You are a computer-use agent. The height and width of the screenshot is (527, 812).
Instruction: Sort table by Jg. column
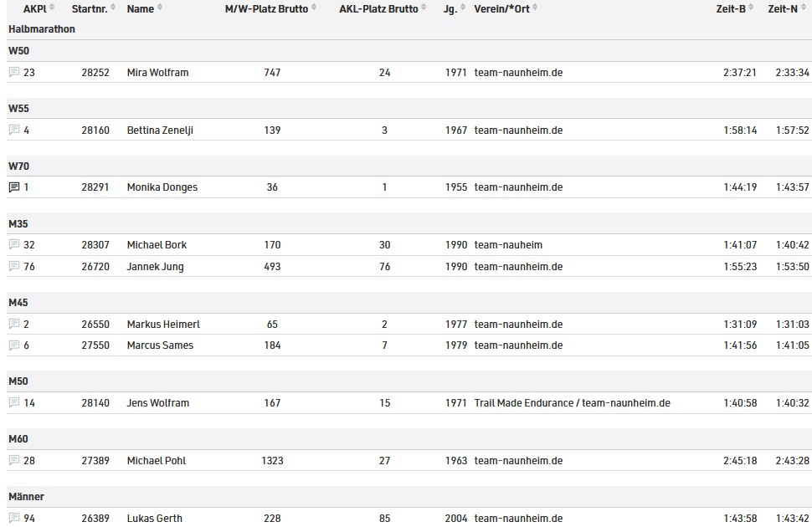[455, 9]
